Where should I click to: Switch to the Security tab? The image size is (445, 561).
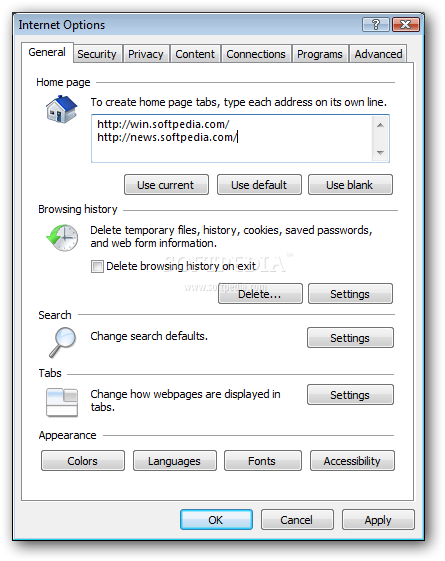(x=97, y=54)
